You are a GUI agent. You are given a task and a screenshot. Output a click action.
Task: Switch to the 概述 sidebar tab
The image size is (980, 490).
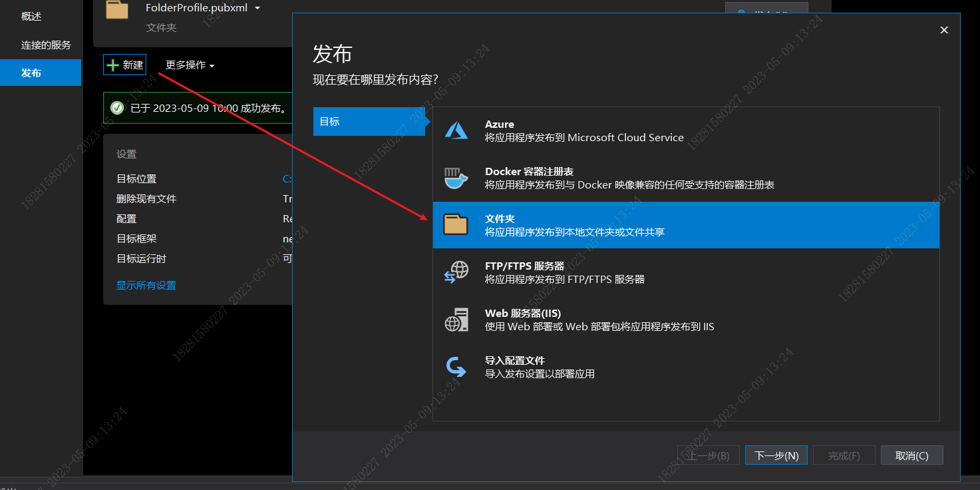[41, 16]
